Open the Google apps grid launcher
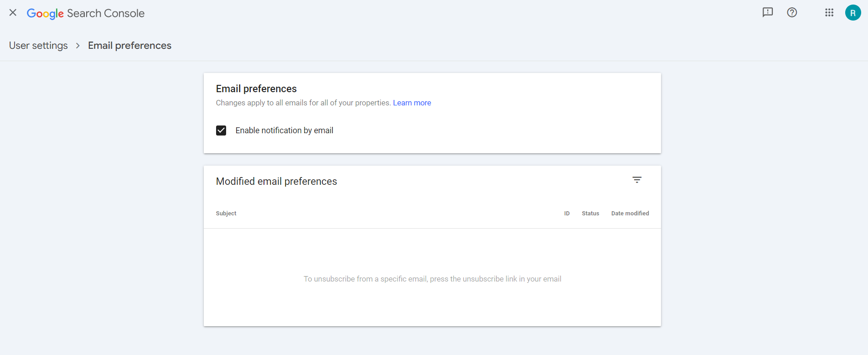Image resolution: width=868 pixels, height=355 pixels. pyautogui.click(x=829, y=12)
